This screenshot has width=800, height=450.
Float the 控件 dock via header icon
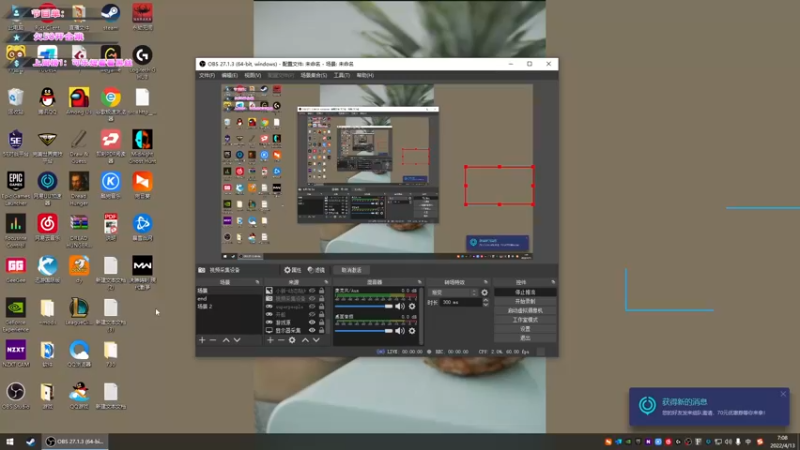[x=553, y=282]
